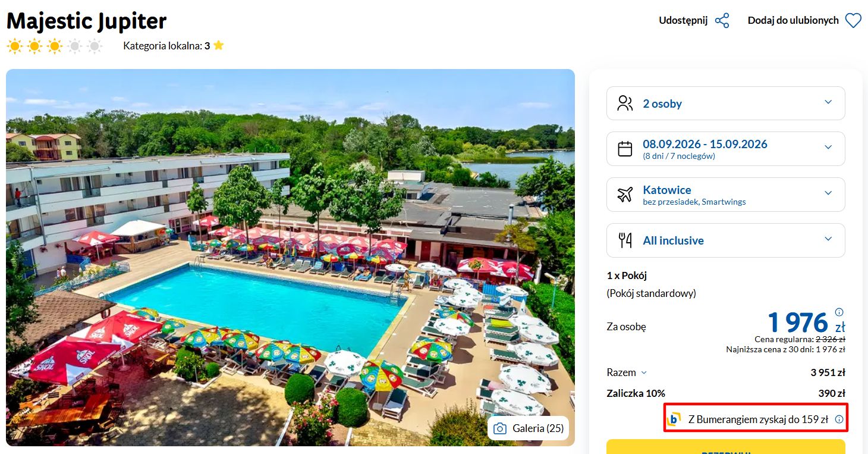Click the camera icon in the Galeria button
The image size is (868, 454).
pyautogui.click(x=500, y=428)
